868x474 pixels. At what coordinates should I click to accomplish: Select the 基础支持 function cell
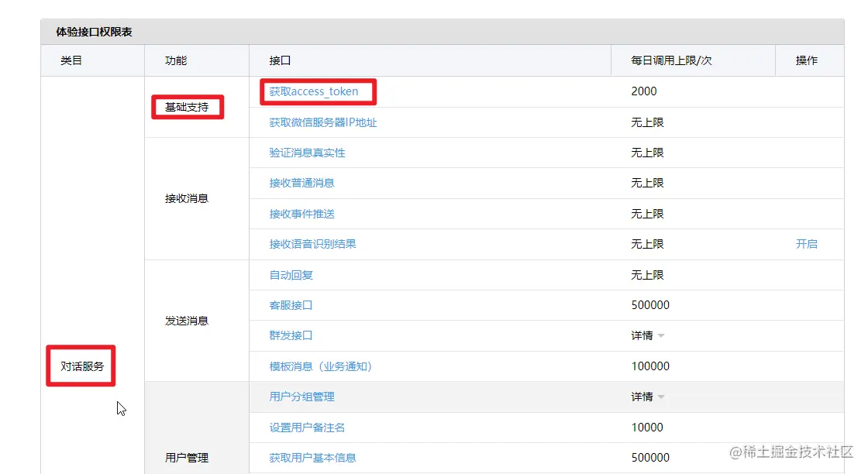187,108
